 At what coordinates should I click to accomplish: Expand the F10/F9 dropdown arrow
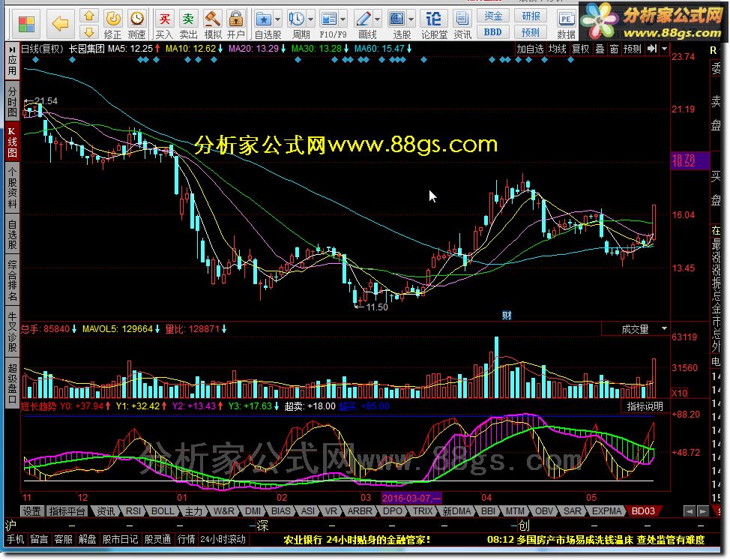coord(343,19)
